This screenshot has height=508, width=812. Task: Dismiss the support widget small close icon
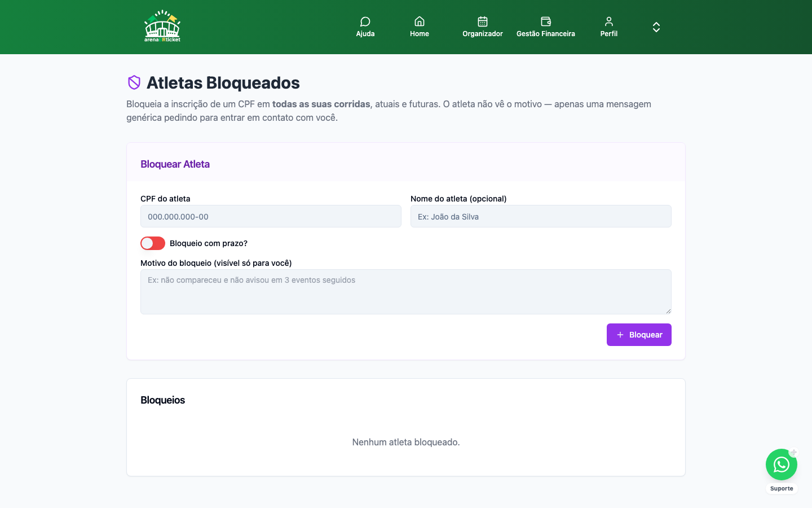coord(793,453)
